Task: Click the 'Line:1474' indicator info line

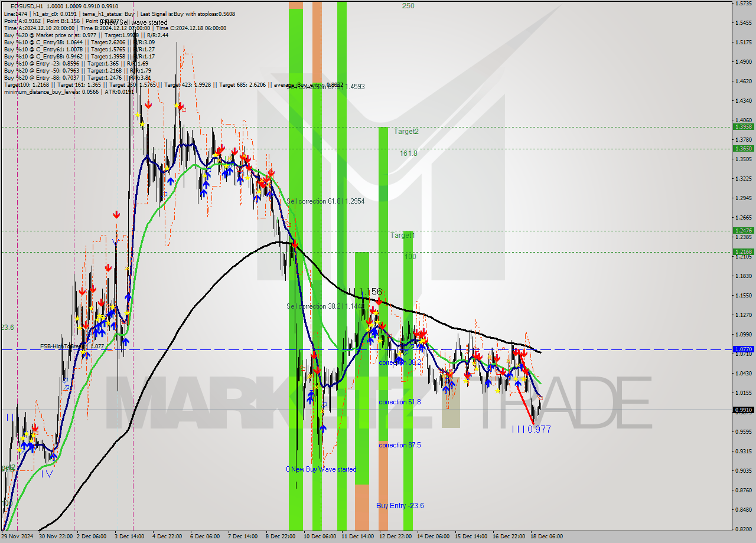Action: click(x=119, y=14)
